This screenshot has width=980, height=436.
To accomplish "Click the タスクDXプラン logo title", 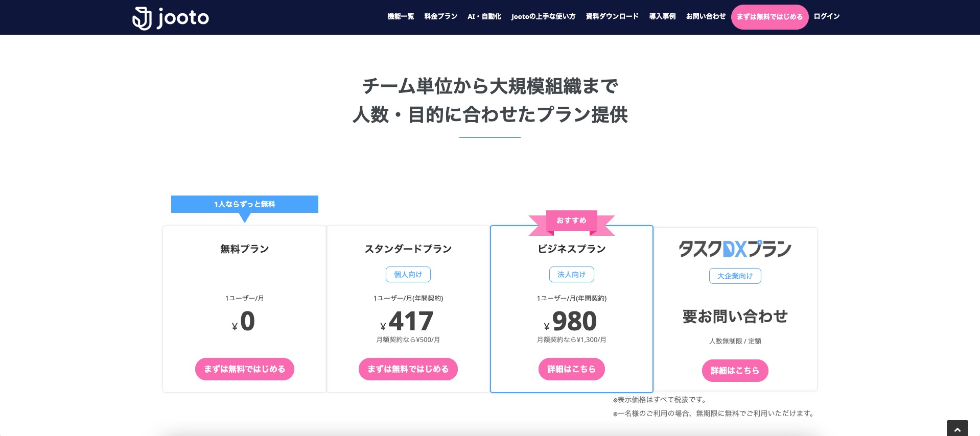I will 735,249.
